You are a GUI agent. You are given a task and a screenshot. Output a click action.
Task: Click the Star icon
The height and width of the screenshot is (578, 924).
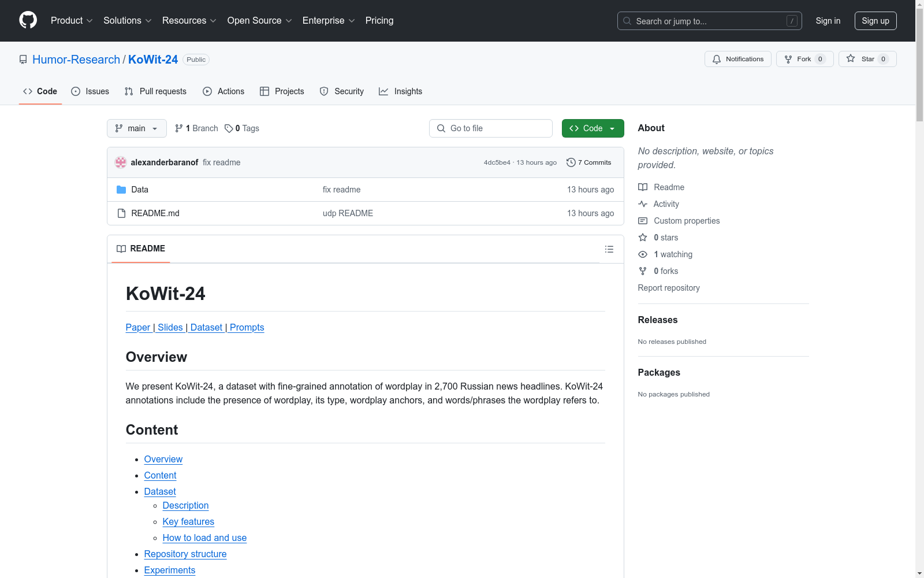(851, 58)
